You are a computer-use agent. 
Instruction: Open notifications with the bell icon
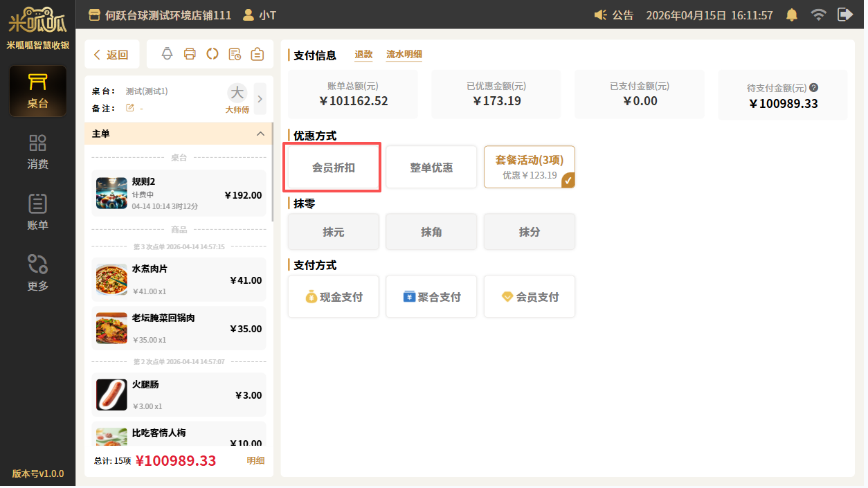click(x=791, y=15)
